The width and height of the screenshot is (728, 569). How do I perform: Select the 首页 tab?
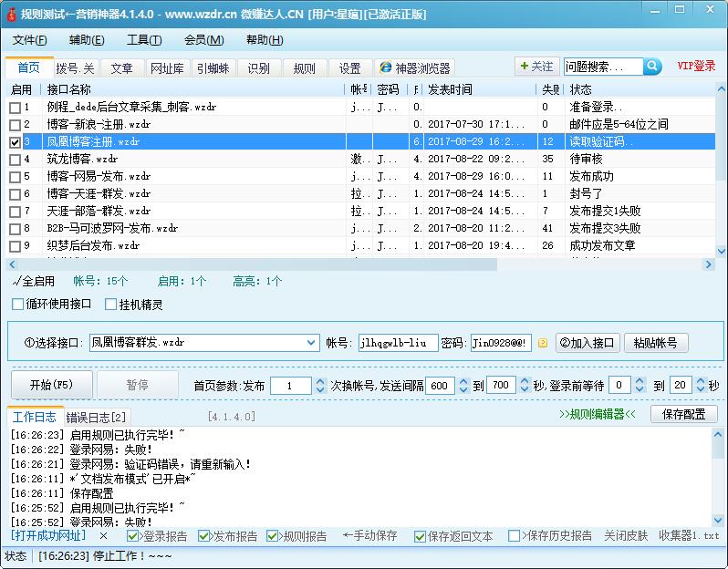tap(29, 67)
